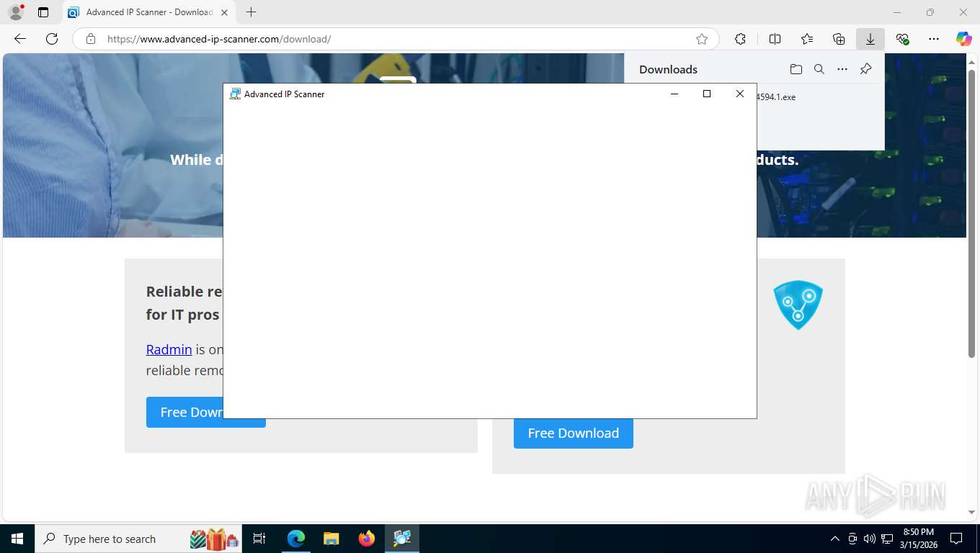Open the Favorites list icon
The image size is (980, 553).
[807, 39]
